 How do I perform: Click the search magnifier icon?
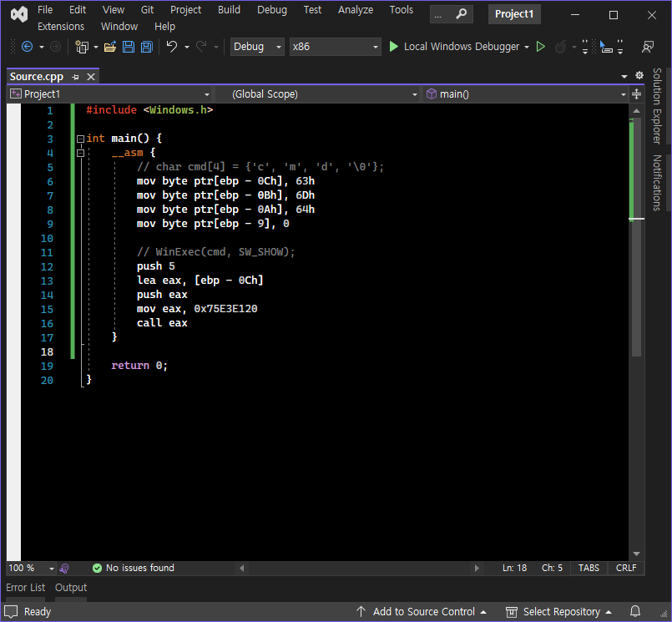461,14
